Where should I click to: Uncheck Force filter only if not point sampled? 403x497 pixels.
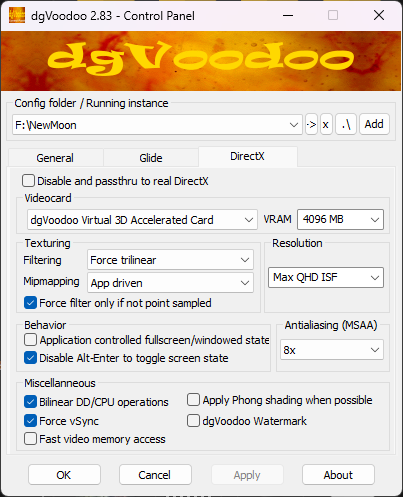tap(30, 303)
